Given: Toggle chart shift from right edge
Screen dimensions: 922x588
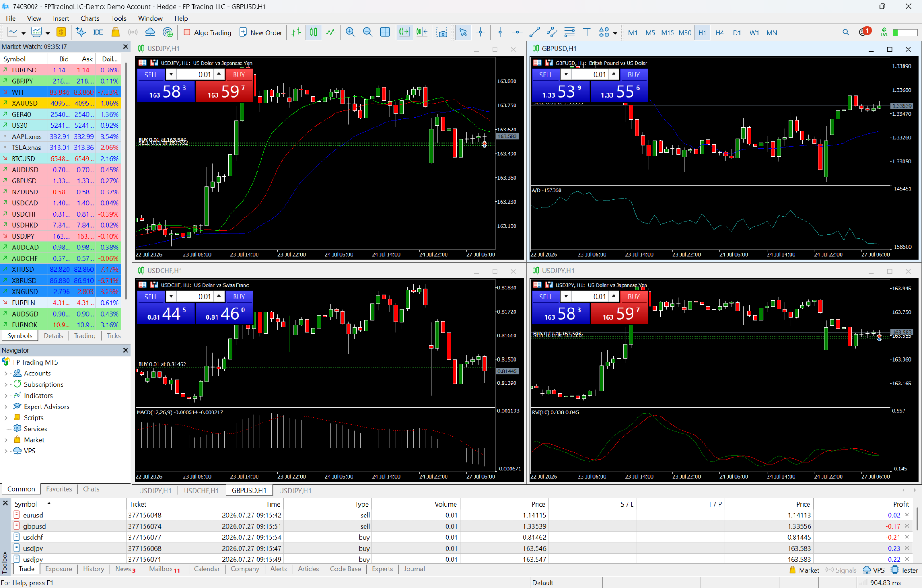Looking at the screenshot, I should click(422, 32).
